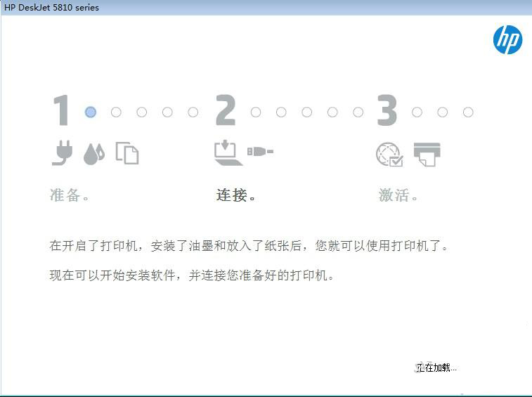Click the large step number 2

click(x=226, y=110)
